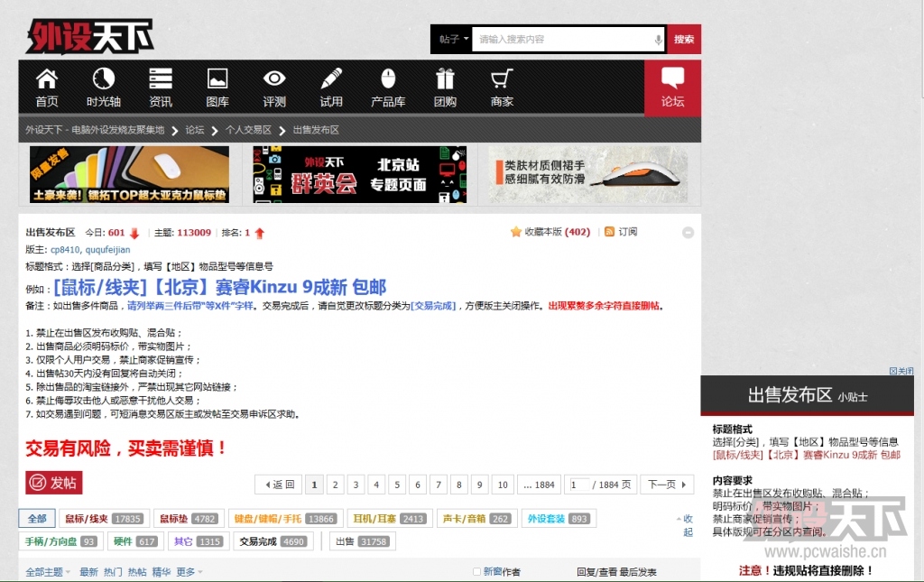Go to 首页 home icon
This screenshot has width=924, height=582.
(47, 88)
